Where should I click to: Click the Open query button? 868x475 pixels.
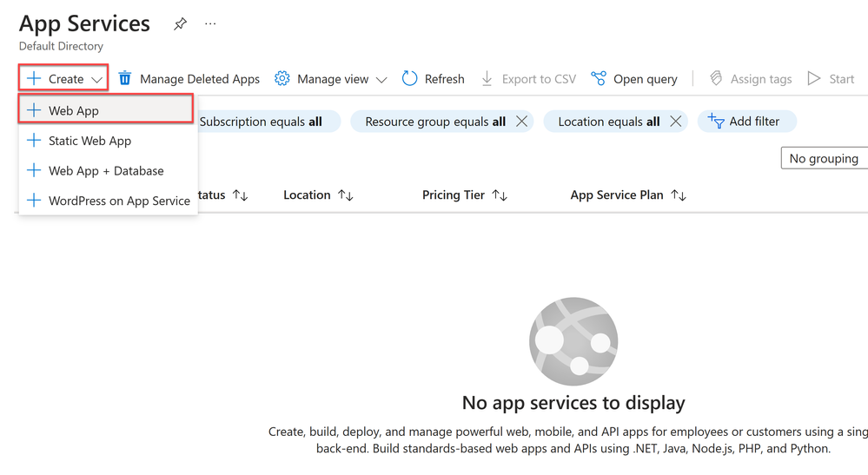tap(634, 78)
